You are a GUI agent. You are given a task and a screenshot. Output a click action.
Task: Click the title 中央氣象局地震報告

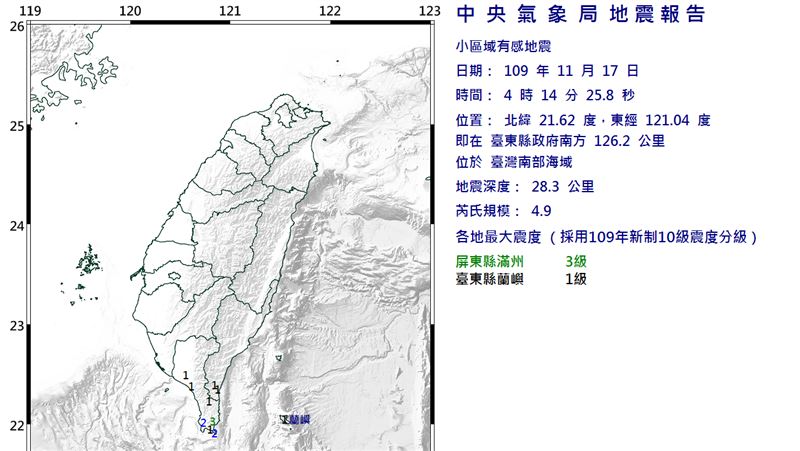pyautogui.click(x=581, y=14)
